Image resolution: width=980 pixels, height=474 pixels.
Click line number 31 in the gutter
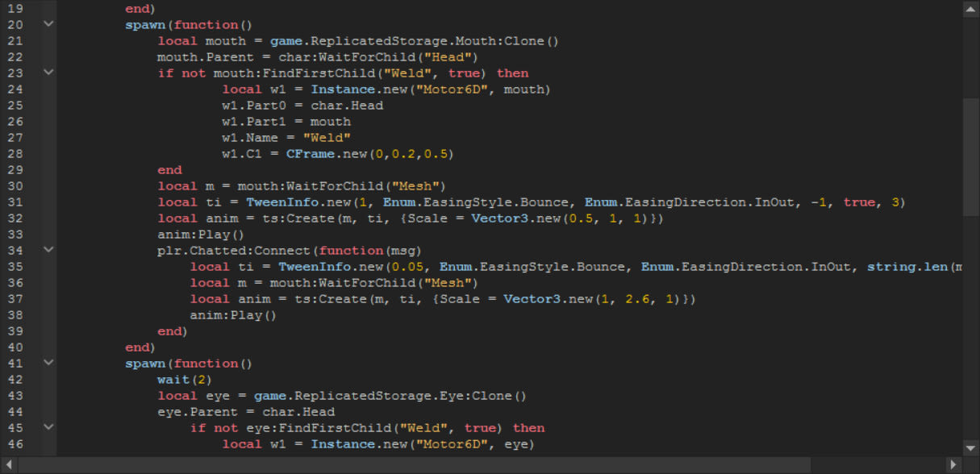(16, 202)
